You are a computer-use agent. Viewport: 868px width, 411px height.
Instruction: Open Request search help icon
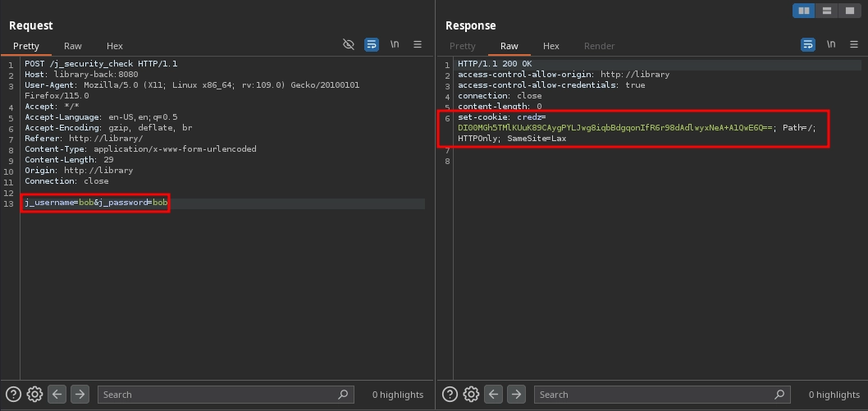pos(14,395)
